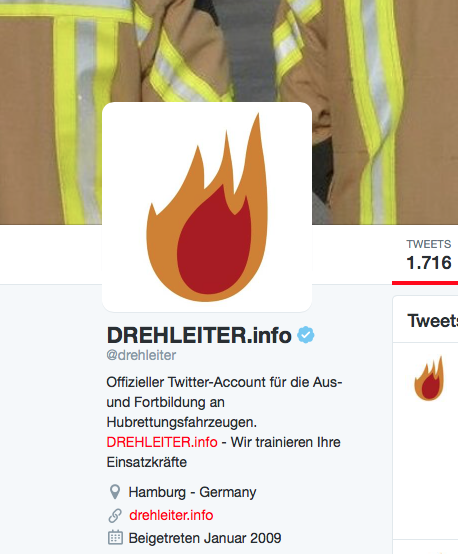Visit the drehleiter.info website link
Screen dimensions: 458x554
click(171, 515)
